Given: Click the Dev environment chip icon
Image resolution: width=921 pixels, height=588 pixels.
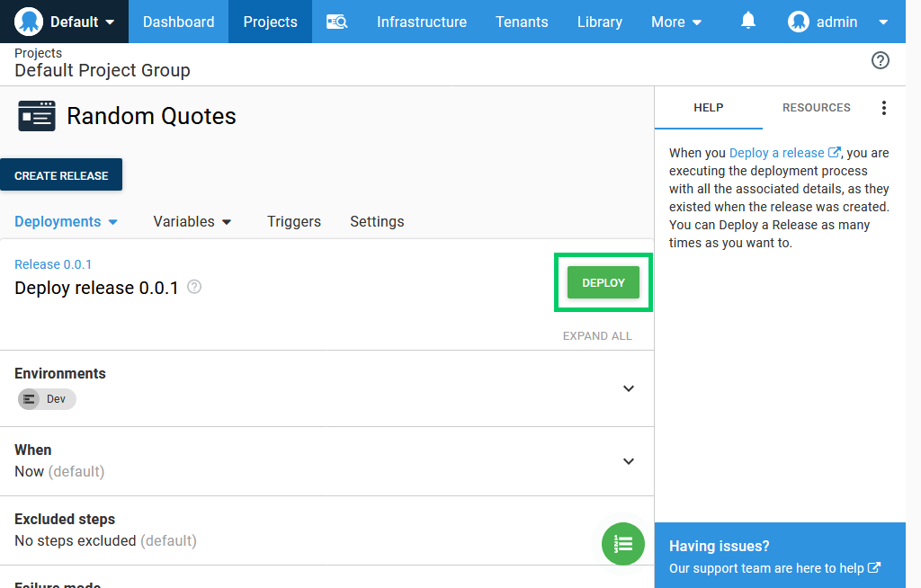Looking at the screenshot, I should (x=29, y=399).
